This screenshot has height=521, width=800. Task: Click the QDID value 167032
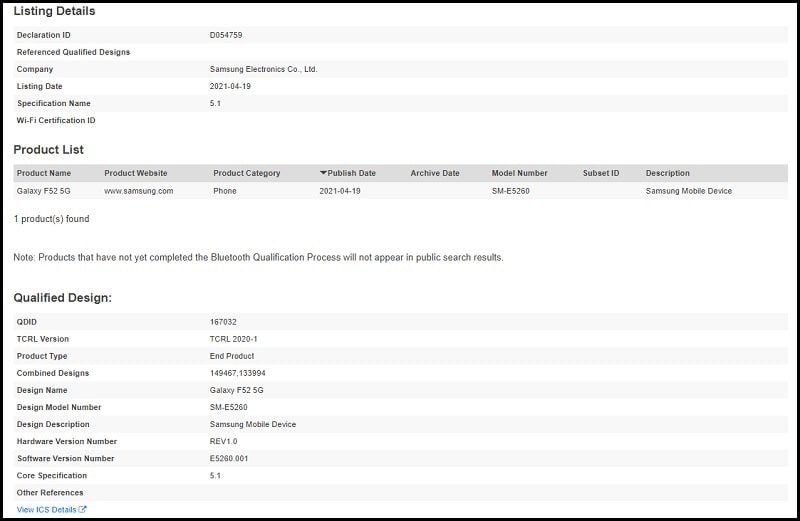(223, 322)
